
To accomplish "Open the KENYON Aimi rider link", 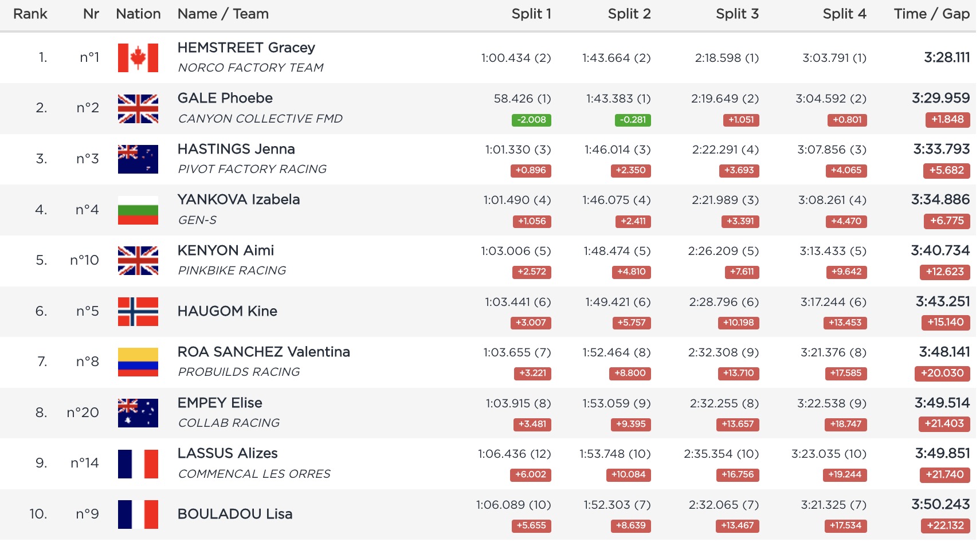I will click(225, 250).
